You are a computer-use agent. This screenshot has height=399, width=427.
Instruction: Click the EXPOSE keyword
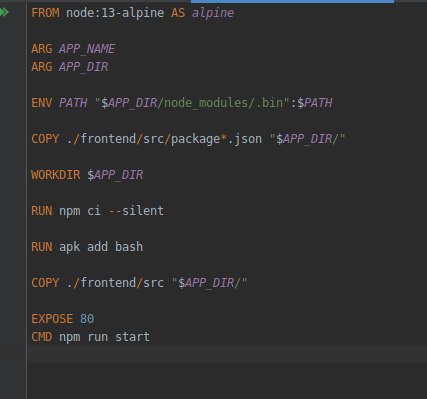[52, 319]
